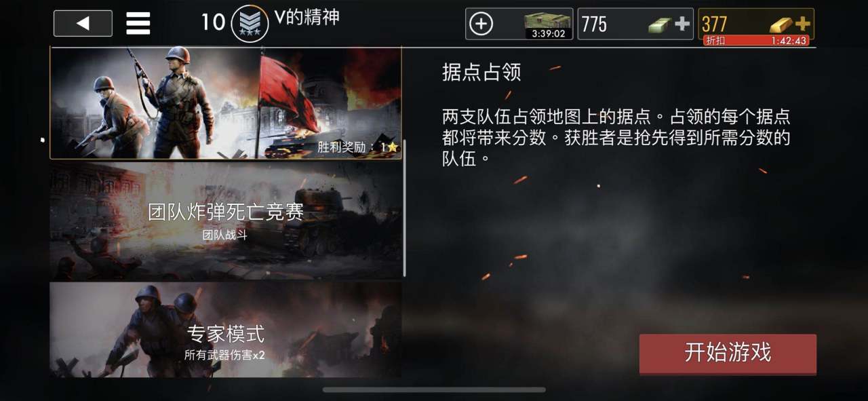Image resolution: width=868 pixels, height=401 pixels.
Task: Tap the sergeant rank badge icon
Action: (x=250, y=23)
